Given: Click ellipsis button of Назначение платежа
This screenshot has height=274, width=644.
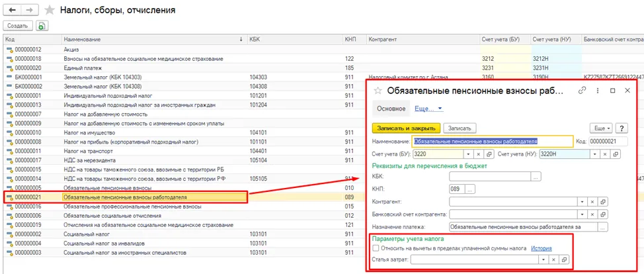Looking at the screenshot, I should [x=602, y=227].
